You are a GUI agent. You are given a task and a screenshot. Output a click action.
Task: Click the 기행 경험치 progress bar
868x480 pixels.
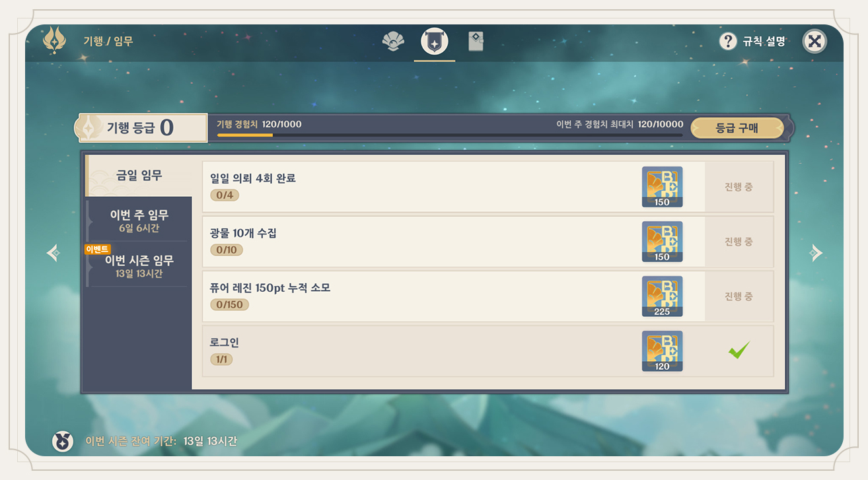pos(449,135)
